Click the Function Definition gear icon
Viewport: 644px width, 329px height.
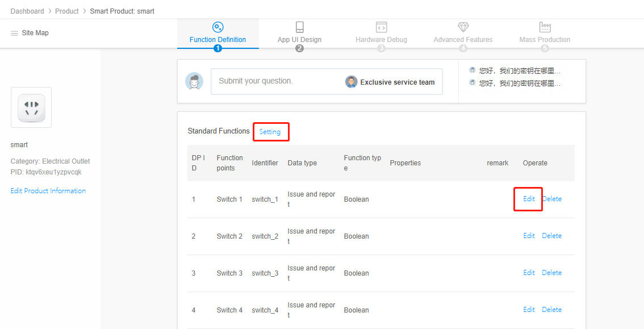click(x=218, y=27)
